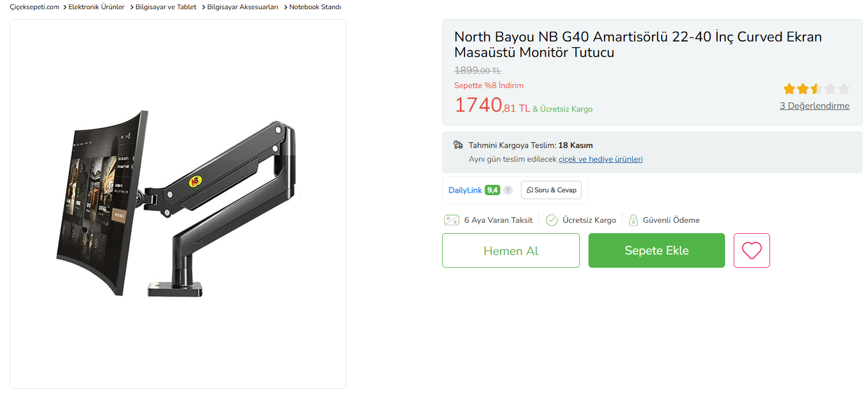Click the green 9,4 score badge

click(492, 190)
